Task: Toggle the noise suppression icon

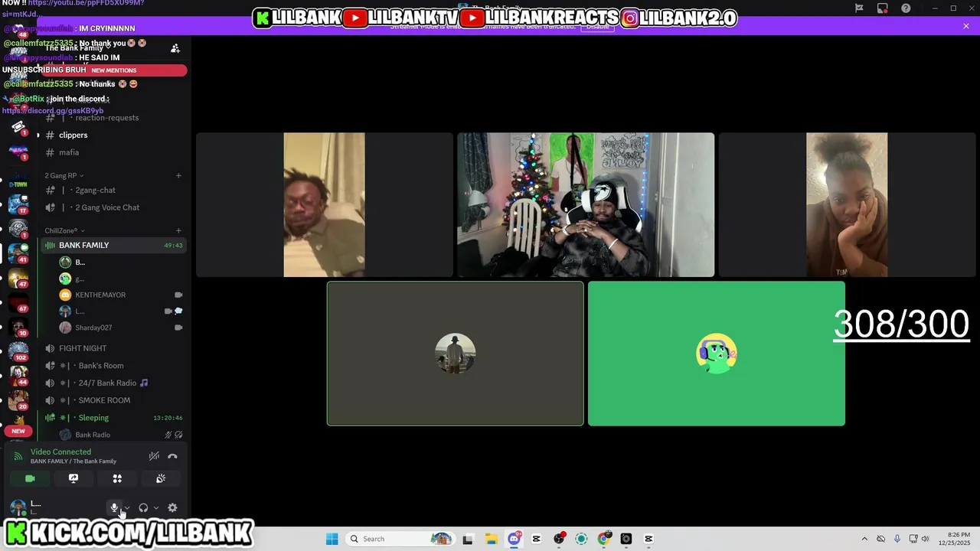Action: tap(154, 456)
